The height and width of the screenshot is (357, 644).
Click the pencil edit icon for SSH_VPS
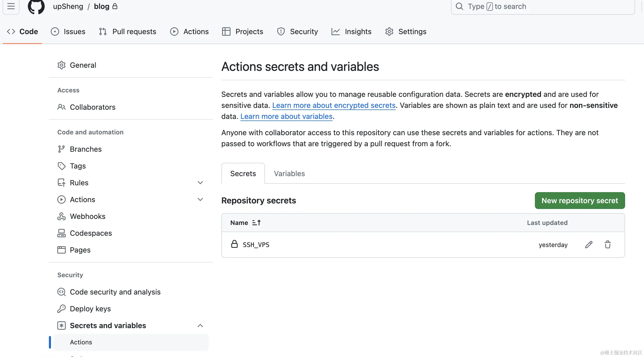click(589, 245)
